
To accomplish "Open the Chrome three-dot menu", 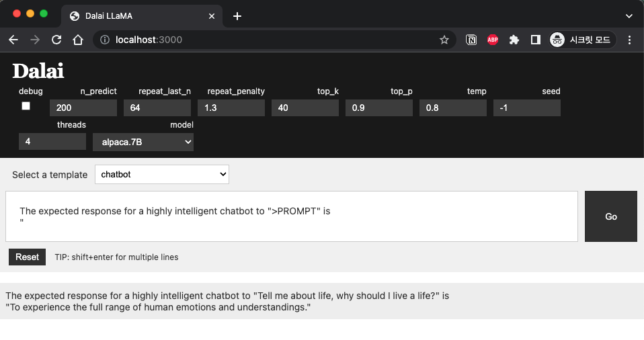I will coord(629,40).
